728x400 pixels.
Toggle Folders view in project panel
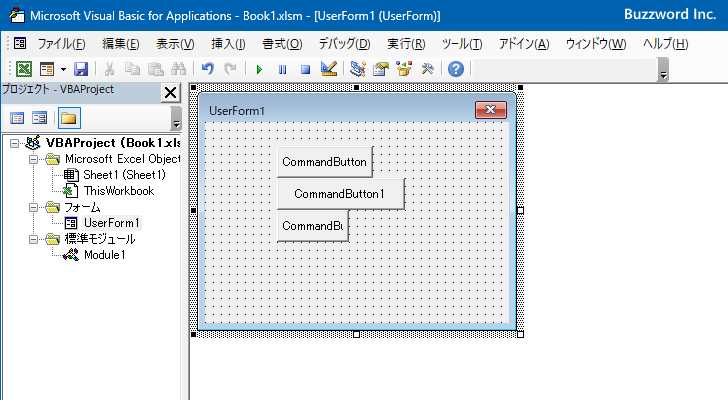point(69,118)
